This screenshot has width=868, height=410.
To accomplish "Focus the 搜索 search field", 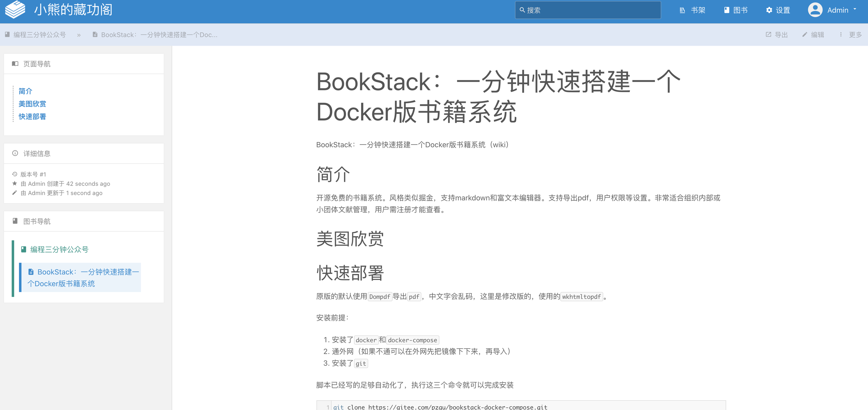I will tap(588, 10).
